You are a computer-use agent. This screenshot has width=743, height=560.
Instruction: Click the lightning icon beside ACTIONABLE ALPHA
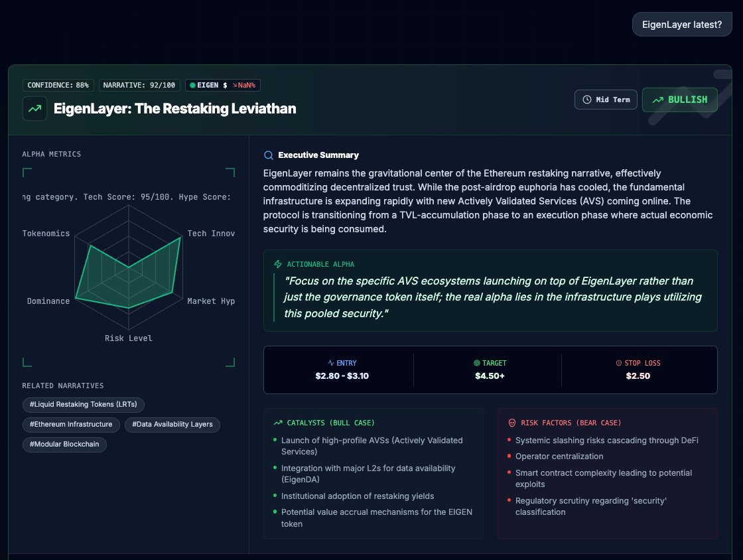pyautogui.click(x=278, y=264)
